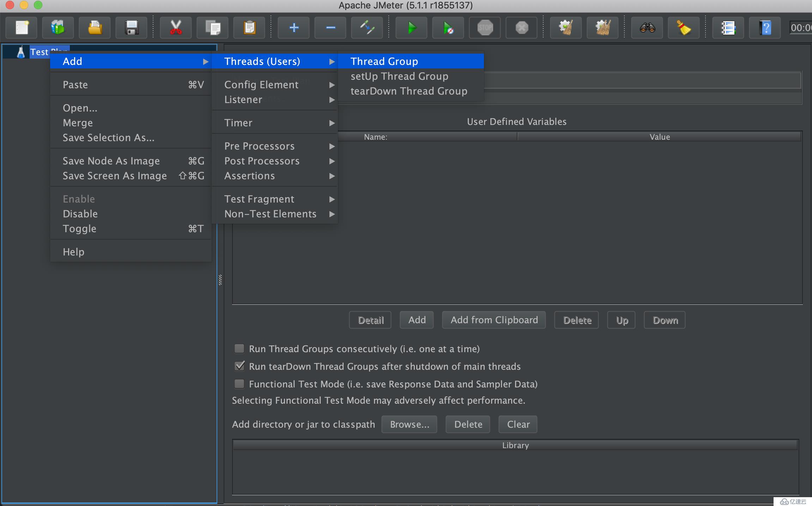The height and width of the screenshot is (506, 812).
Task: Click the Start button (play icon)
Action: (x=411, y=28)
